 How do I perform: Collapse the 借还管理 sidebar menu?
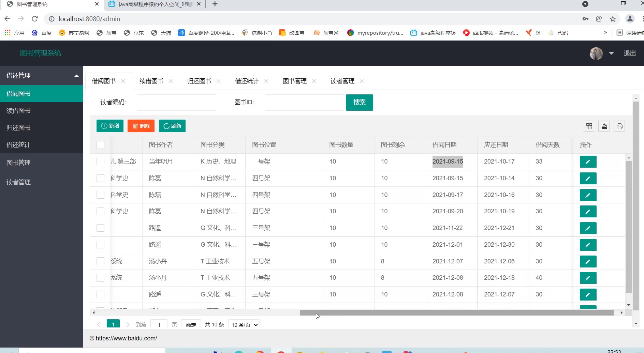coord(76,76)
